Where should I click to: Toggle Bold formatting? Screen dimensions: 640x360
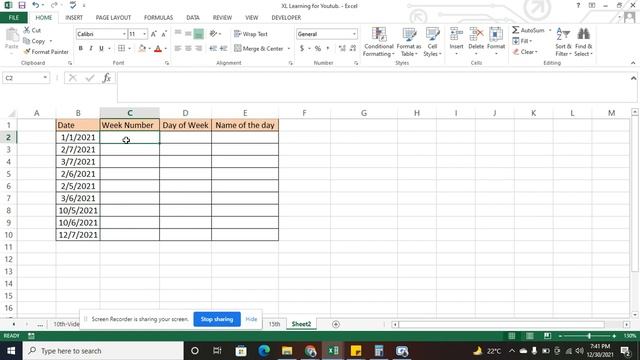click(80, 49)
